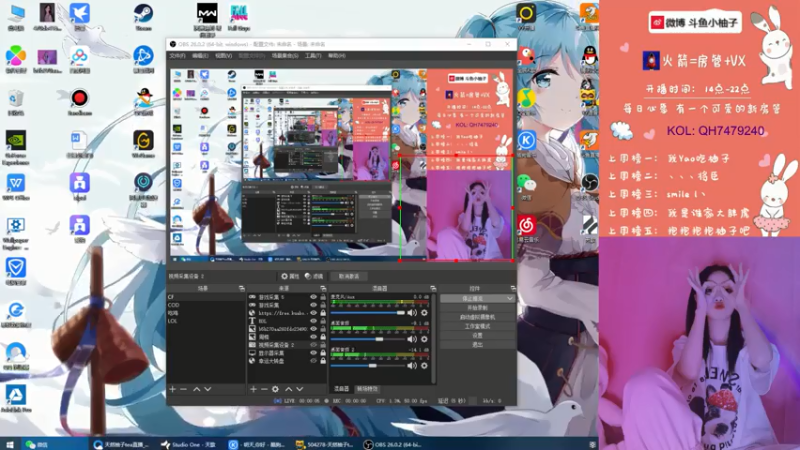The image size is (800, 450).
Task: Mute the 麦克风/Aux speaker icon
Action: click(412, 313)
